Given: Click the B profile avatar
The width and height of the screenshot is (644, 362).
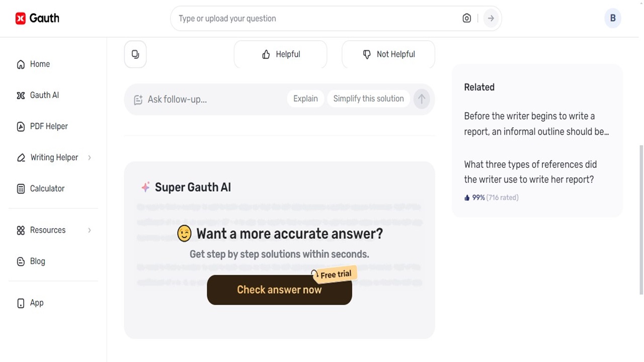Looking at the screenshot, I should (613, 18).
